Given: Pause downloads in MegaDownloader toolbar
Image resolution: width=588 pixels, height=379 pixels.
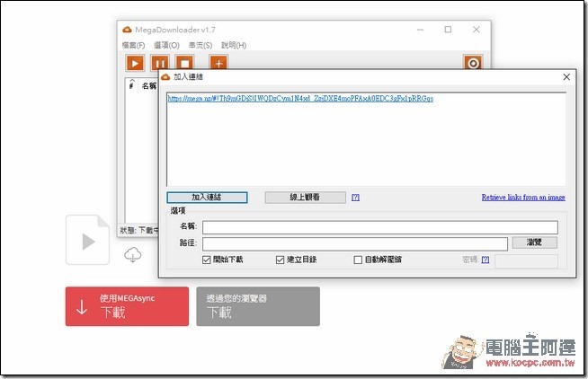Looking at the screenshot, I should (160, 63).
